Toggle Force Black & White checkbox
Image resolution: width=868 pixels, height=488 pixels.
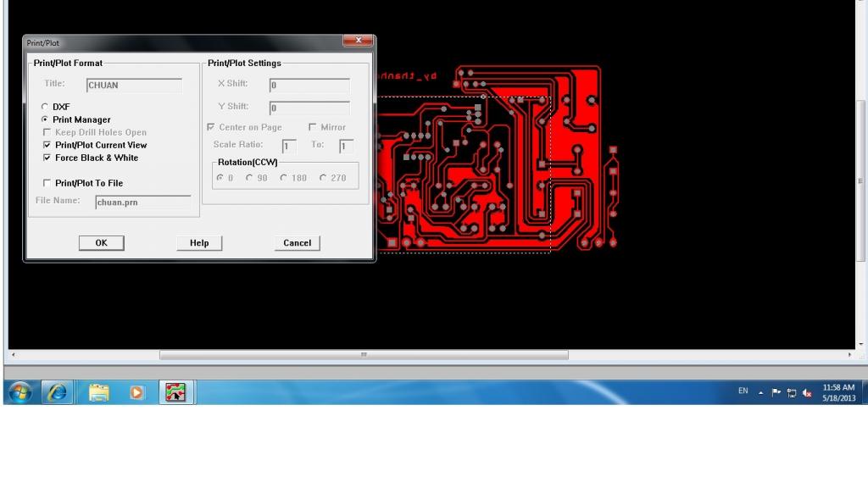(47, 158)
